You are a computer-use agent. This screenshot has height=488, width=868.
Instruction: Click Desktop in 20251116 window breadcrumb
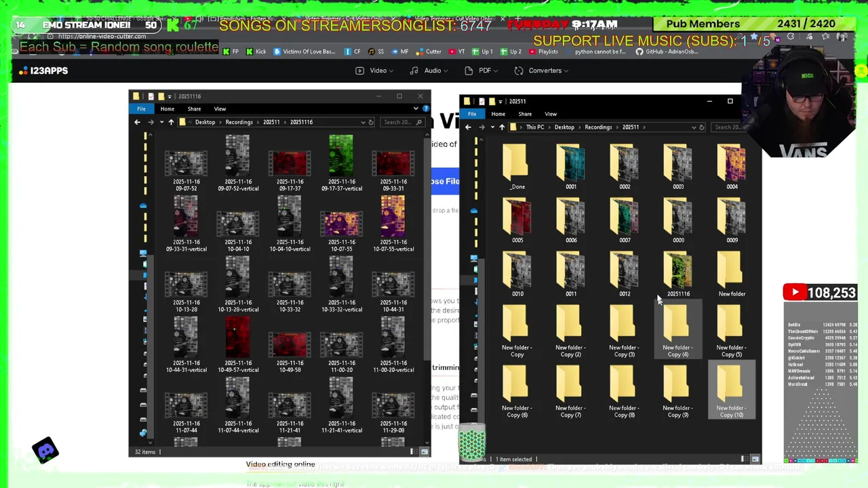click(205, 122)
